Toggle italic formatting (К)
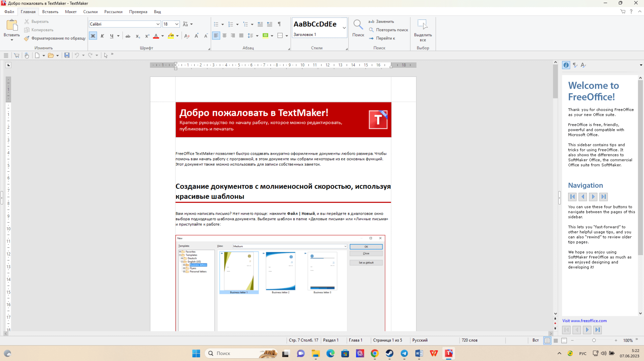The height and width of the screenshot is (361, 644). click(102, 36)
